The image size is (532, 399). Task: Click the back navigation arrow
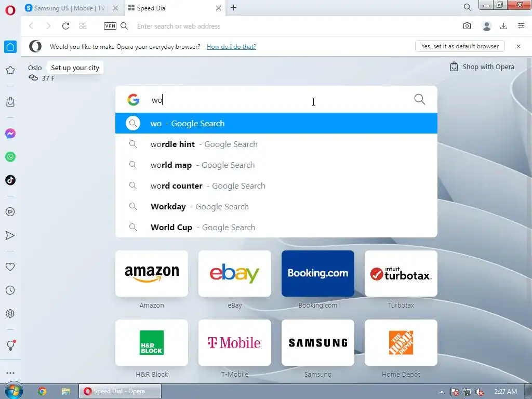tap(31, 26)
